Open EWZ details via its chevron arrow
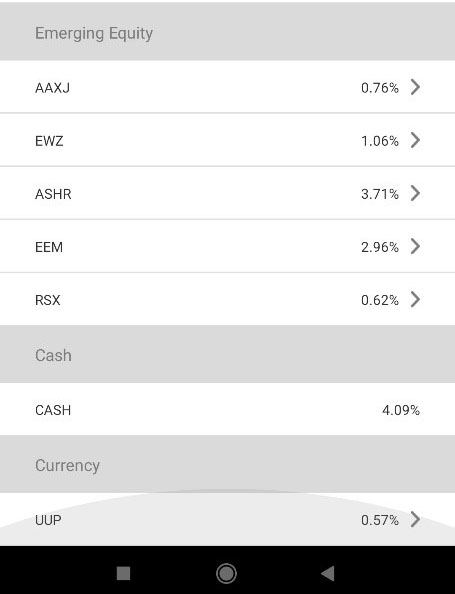The image size is (455, 594). pyautogui.click(x=416, y=140)
